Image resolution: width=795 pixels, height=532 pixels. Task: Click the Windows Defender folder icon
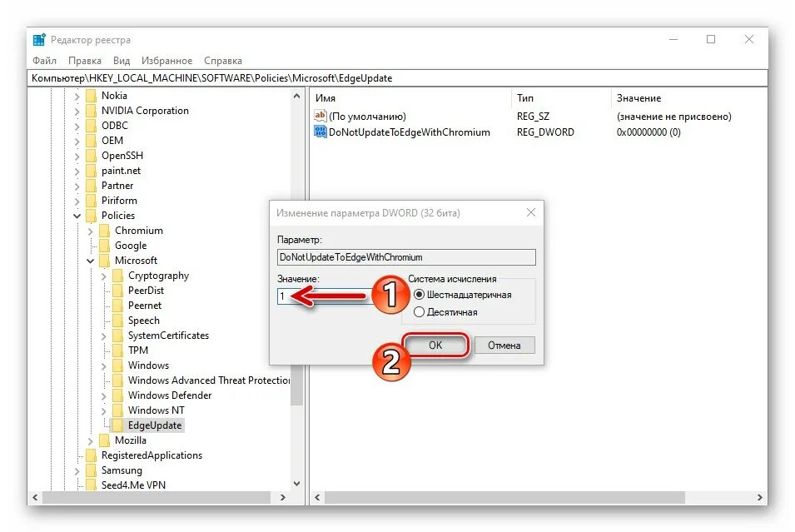(x=117, y=395)
